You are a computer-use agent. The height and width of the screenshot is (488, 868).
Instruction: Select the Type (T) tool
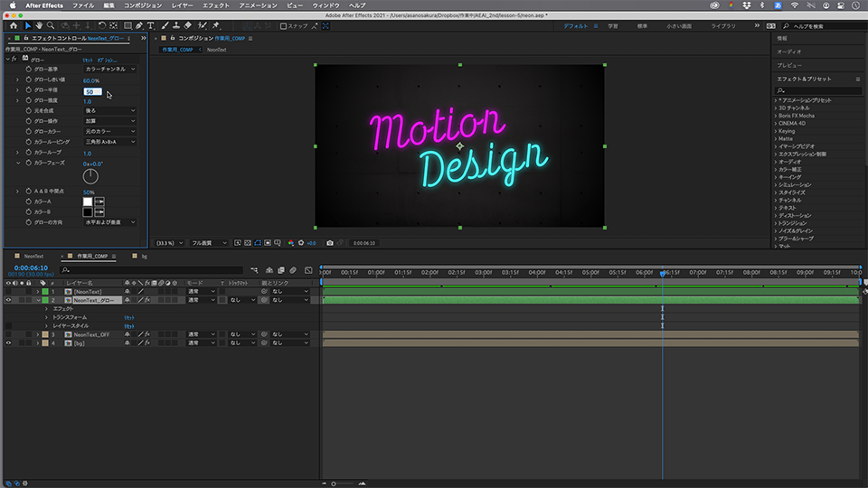[x=150, y=25]
